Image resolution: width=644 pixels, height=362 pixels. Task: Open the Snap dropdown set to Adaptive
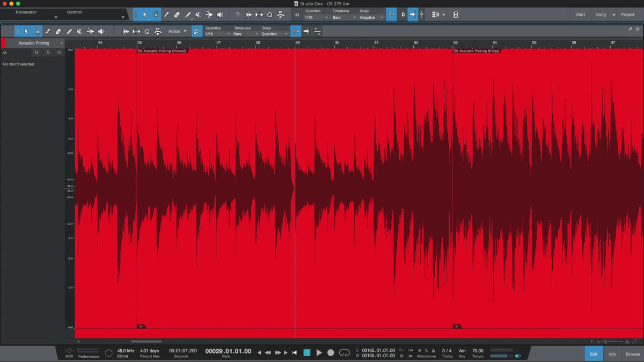371,18
